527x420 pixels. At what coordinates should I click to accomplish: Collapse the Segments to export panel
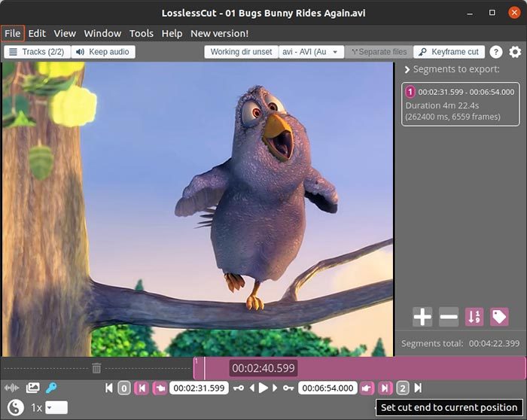pyautogui.click(x=407, y=70)
